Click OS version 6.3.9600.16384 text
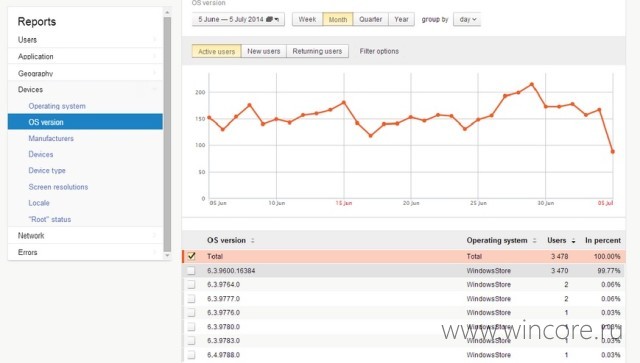Viewport: 640px width, 363px height. coord(231,270)
